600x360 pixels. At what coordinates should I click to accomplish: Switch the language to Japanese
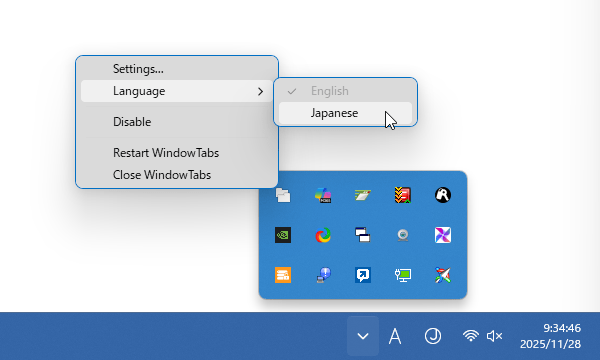tap(346, 113)
